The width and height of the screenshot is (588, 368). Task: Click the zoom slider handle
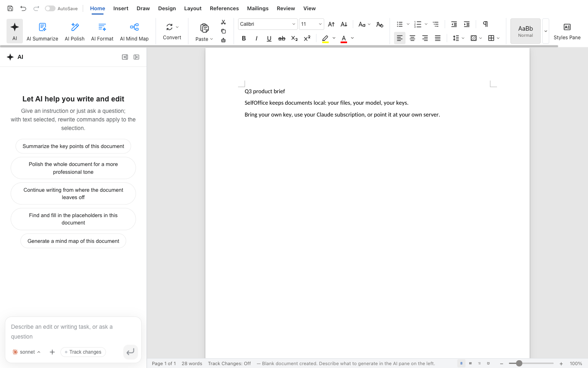coord(519,364)
